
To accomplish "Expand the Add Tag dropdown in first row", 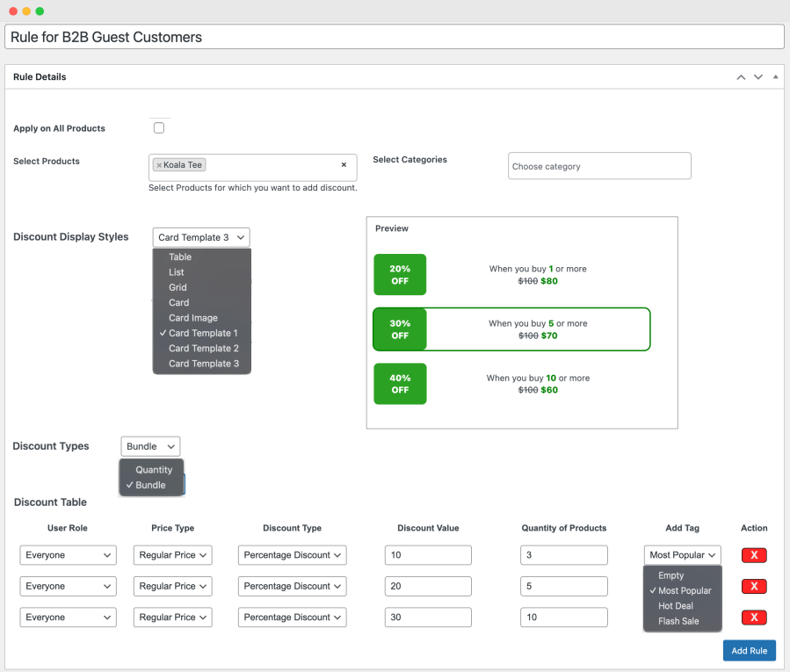I will [682, 555].
